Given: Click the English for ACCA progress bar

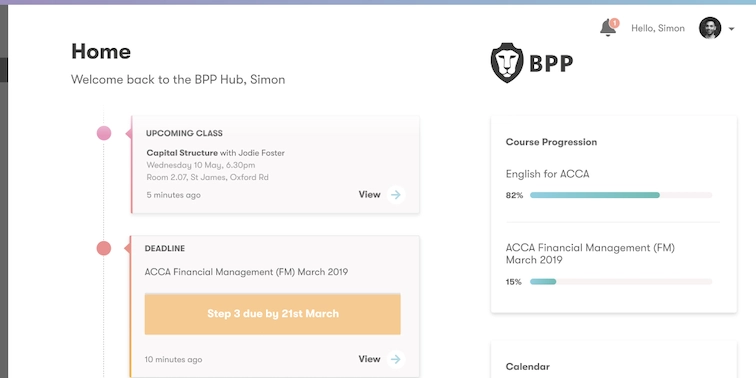Looking at the screenshot, I should [621, 195].
